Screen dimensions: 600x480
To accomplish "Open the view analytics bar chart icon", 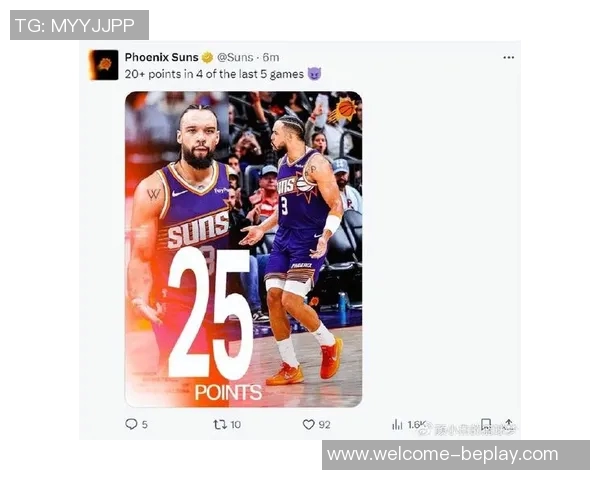I will [x=397, y=424].
